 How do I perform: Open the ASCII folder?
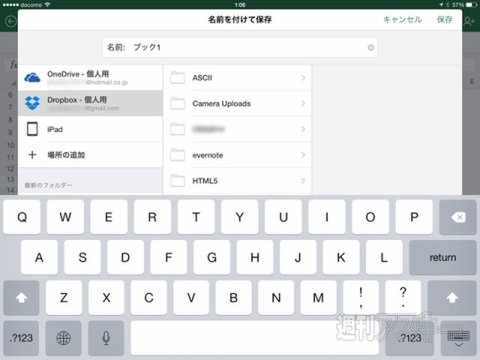pos(238,78)
